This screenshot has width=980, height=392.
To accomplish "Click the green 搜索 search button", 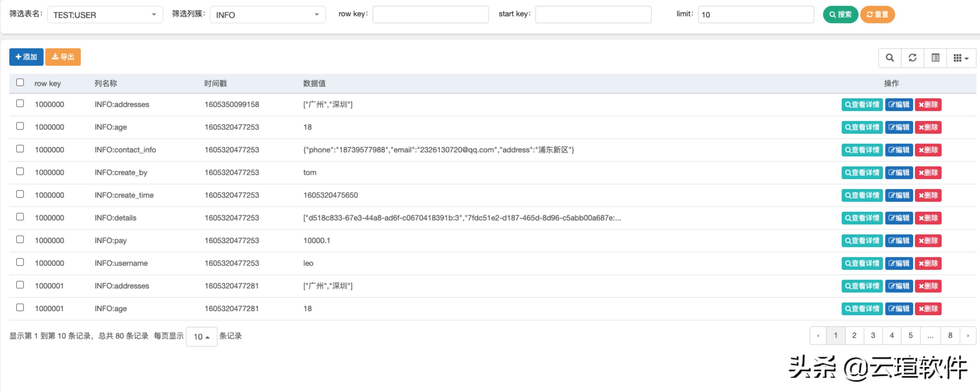I will coord(840,15).
